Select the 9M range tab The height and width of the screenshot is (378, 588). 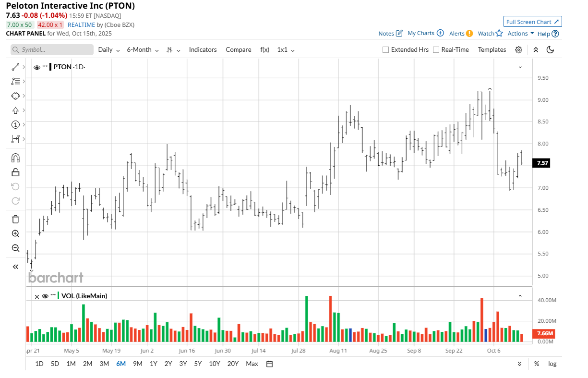[x=138, y=364]
